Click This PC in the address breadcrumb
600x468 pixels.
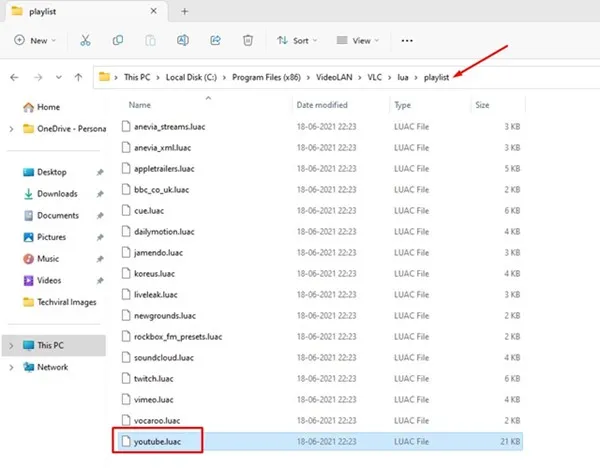pos(137,77)
